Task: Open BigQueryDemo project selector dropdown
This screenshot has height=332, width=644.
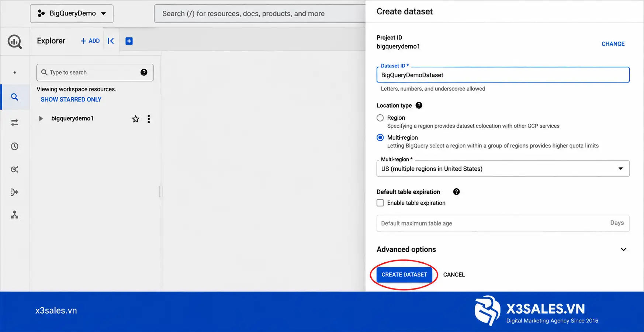Action: (x=72, y=14)
